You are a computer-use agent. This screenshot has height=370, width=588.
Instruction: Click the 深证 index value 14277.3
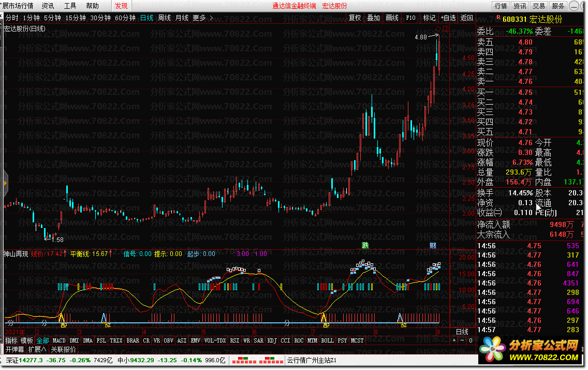[x=31, y=360]
